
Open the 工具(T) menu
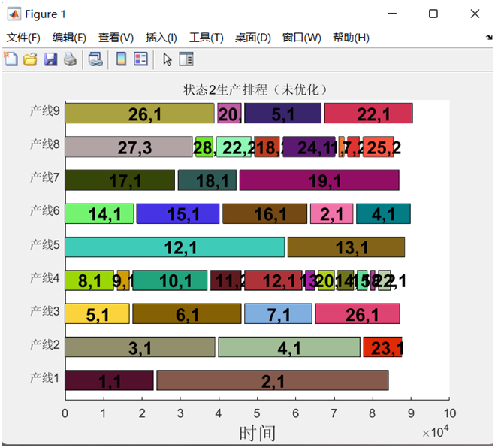[206, 38]
